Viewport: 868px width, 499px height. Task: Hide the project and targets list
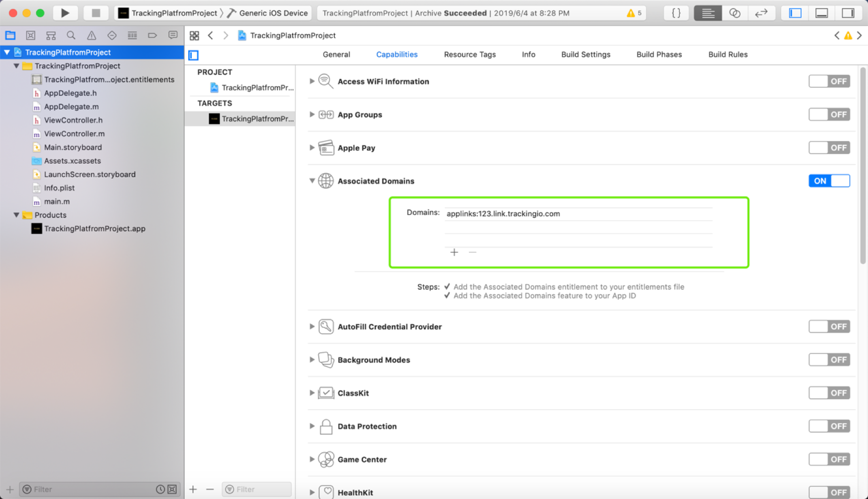(194, 55)
